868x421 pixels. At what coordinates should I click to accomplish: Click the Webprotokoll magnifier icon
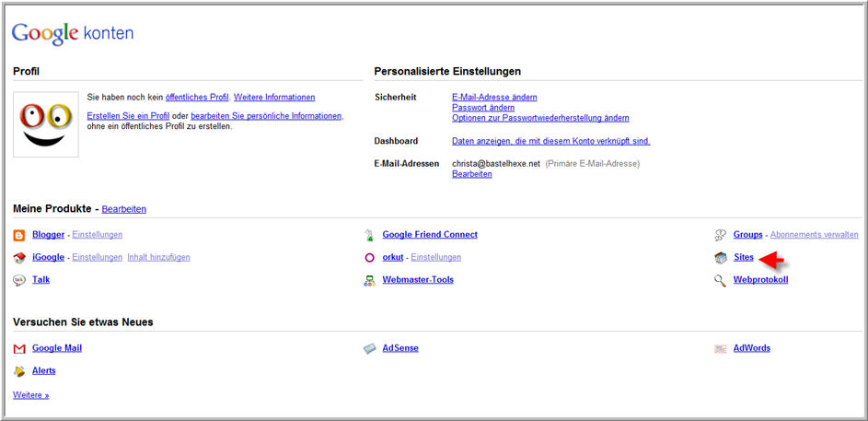tap(720, 281)
